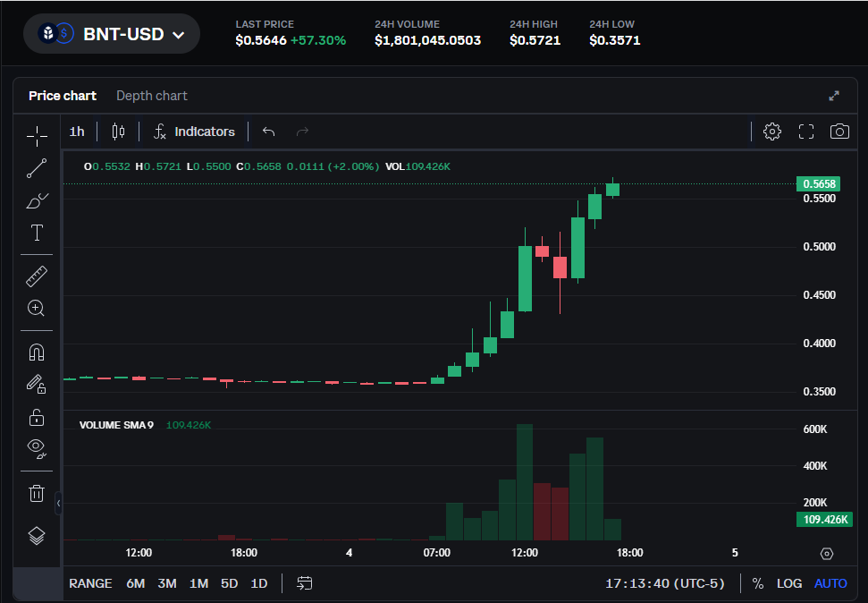Click the $0.5646 last price value
Image resolution: width=868 pixels, height=603 pixels.
(x=261, y=40)
